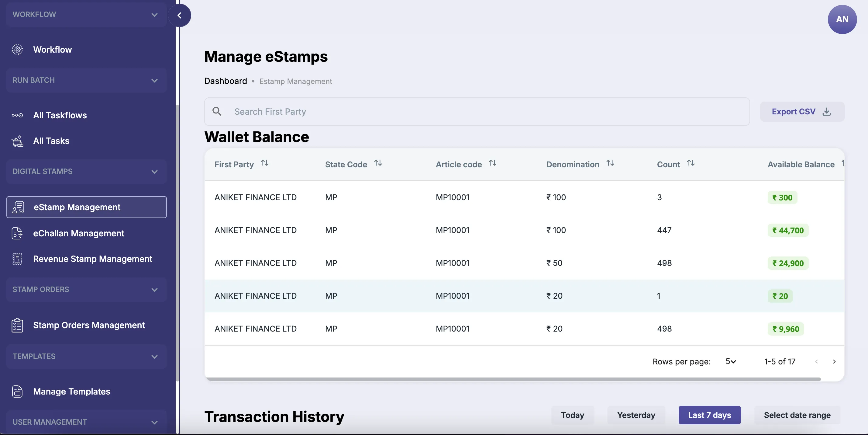Viewport: 868px width, 435px height.
Task: Go to previous page of wallet table
Action: (x=816, y=361)
